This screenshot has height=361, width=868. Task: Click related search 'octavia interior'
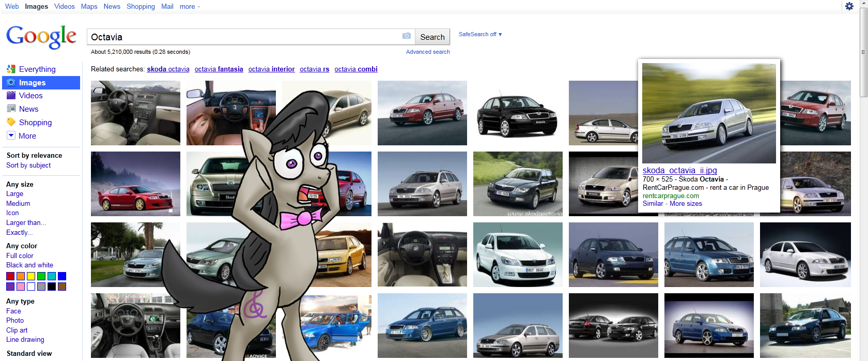click(x=271, y=69)
